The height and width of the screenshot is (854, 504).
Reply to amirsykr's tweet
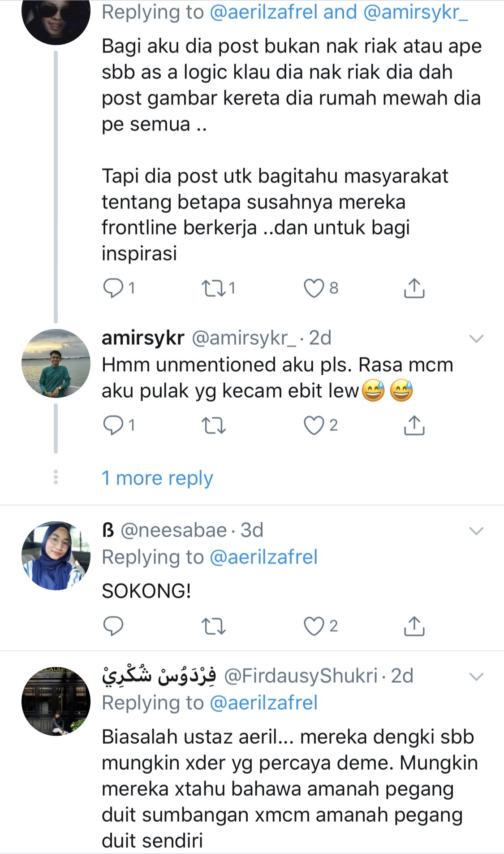(113, 425)
